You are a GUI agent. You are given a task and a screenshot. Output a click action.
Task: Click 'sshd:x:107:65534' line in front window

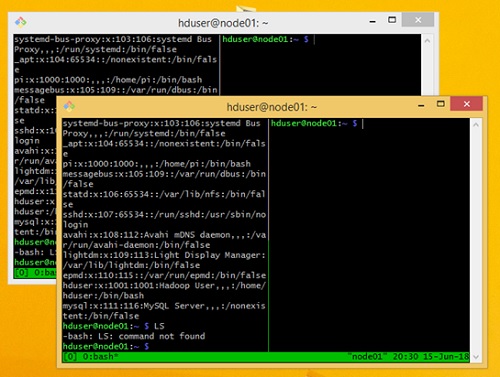(x=164, y=214)
